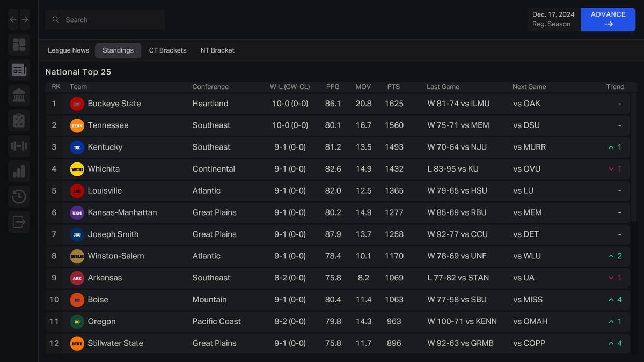Screen dimensions: 644x362
Task: Click the exit door icon in the sidebar
Action: (x=19, y=221)
